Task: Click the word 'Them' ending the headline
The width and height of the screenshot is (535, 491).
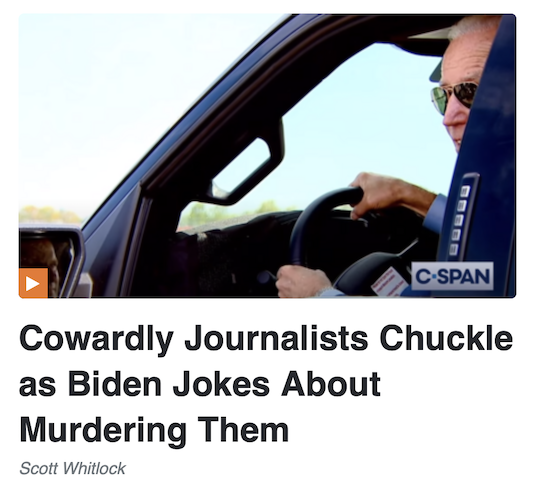Action: coord(243,430)
